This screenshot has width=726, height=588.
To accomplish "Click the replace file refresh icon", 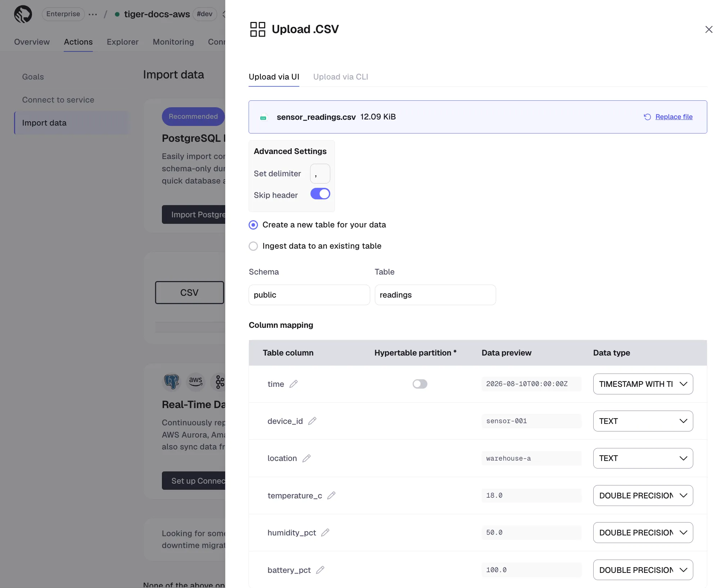I will click(x=647, y=117).
